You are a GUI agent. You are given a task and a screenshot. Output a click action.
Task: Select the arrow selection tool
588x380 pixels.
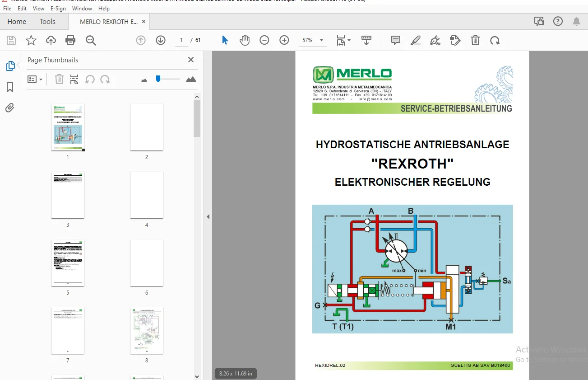coord(225,40)
